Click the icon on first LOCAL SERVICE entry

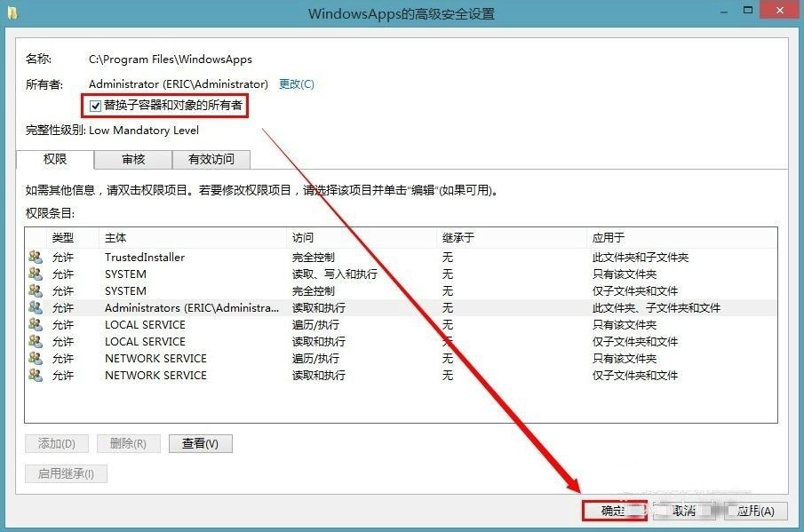[34, 324]
